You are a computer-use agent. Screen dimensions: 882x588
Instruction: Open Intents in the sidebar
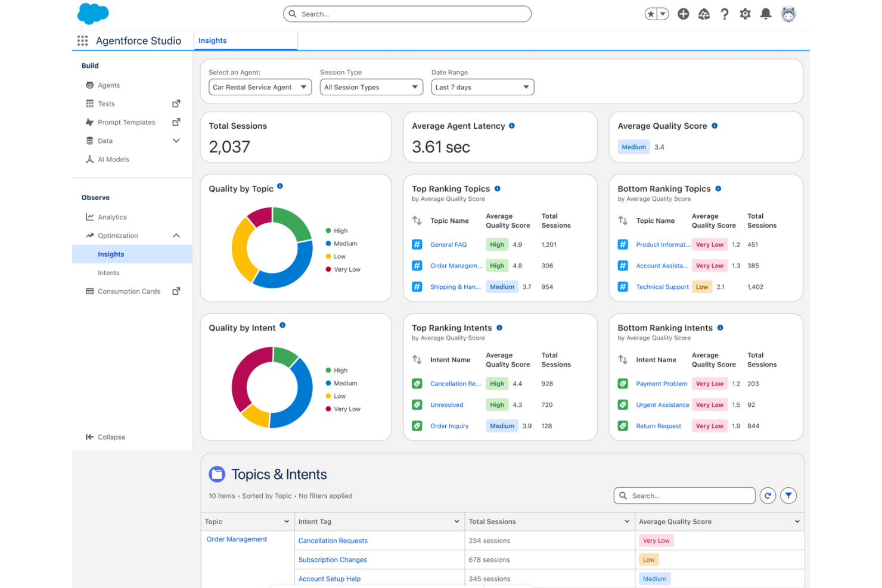(108, 273)
